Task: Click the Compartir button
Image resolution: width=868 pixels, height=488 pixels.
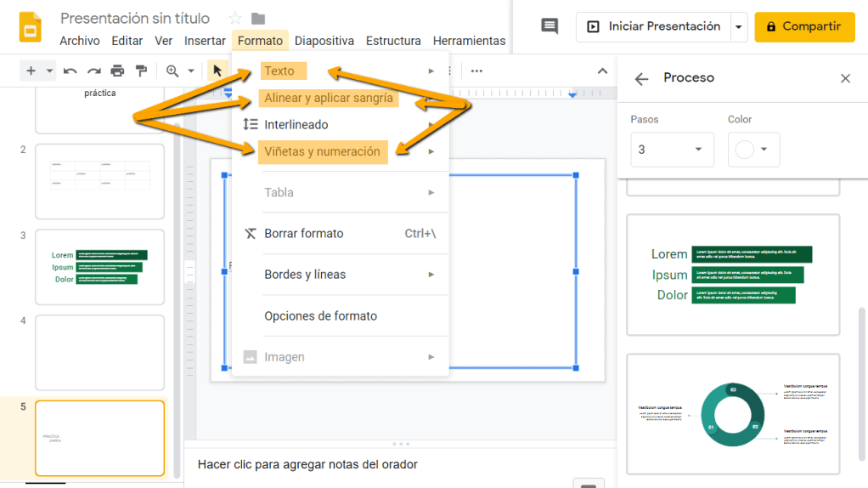Action: 803,26
